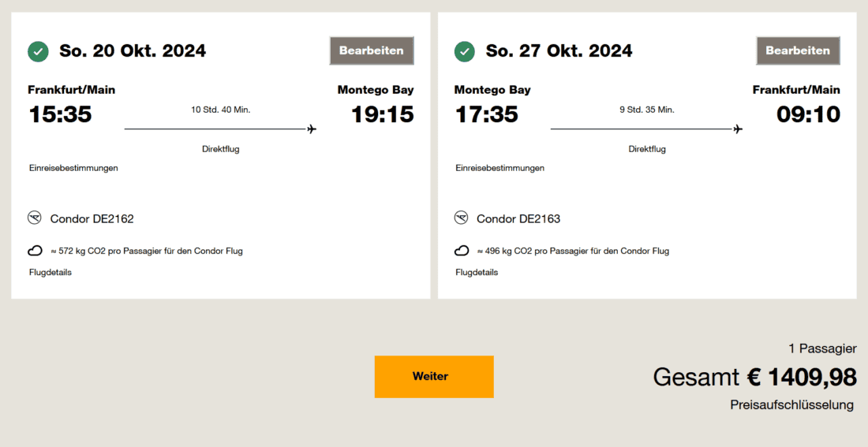Click the So. 27 Okt. 2024 date heading
Screen dimensions: 868x447
coord(559,51)
